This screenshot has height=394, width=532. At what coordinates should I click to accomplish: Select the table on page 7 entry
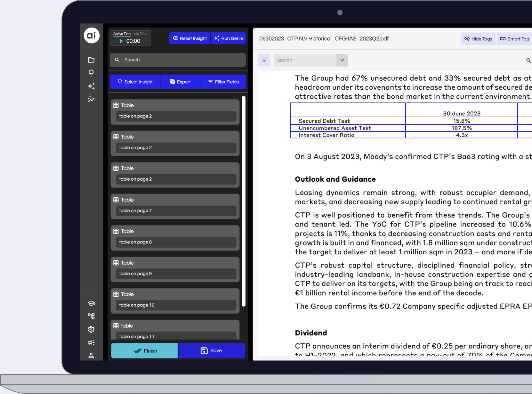pyautogui.click(x=175, y=210)
